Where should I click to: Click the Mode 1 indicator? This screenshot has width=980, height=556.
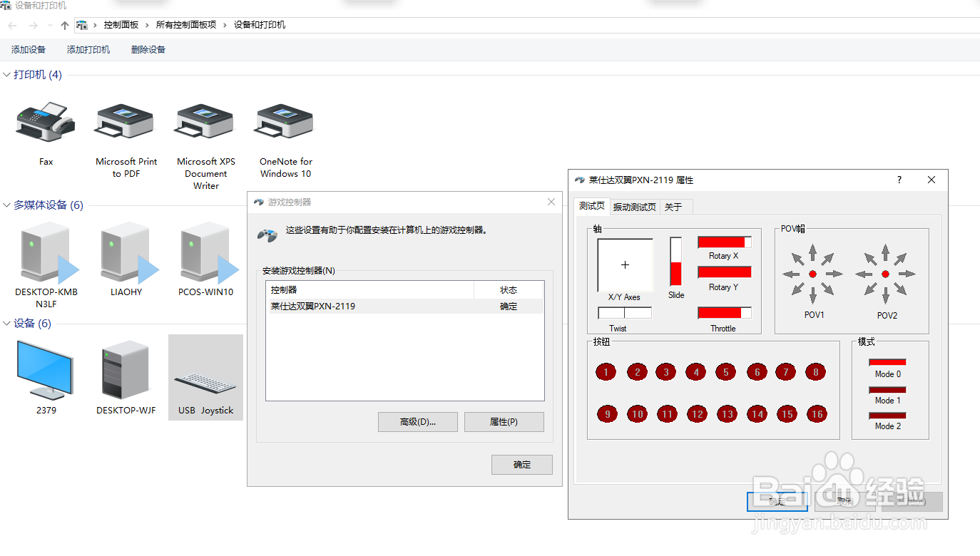[x=887, y=390]
